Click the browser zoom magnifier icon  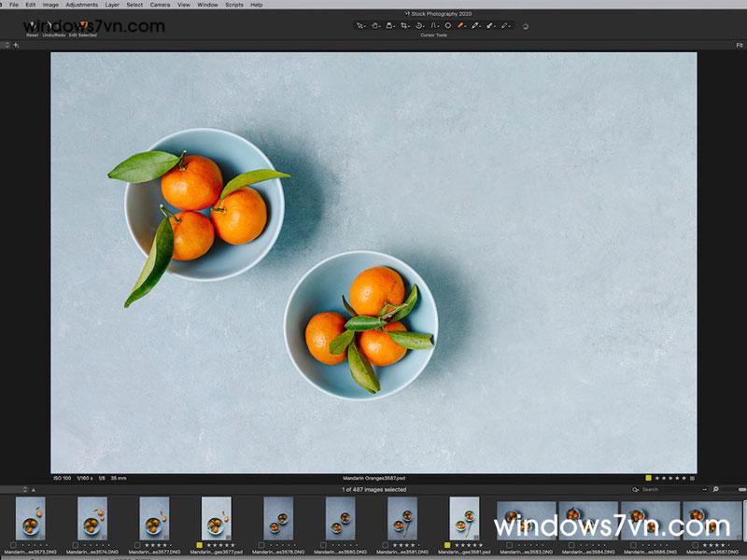(x=715, y=489)
